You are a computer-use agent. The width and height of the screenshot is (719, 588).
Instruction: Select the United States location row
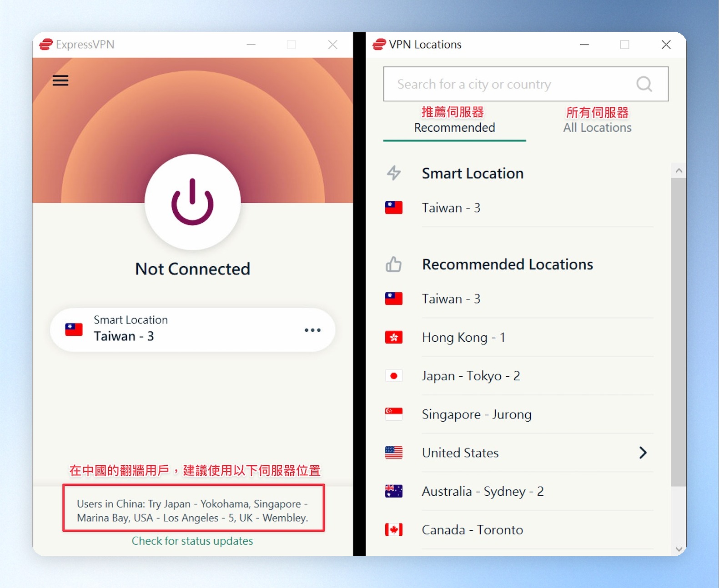click(519, 453)
